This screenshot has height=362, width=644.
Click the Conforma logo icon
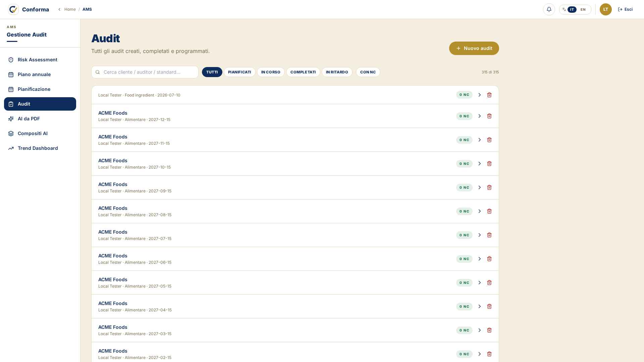[x=13, y=9]
